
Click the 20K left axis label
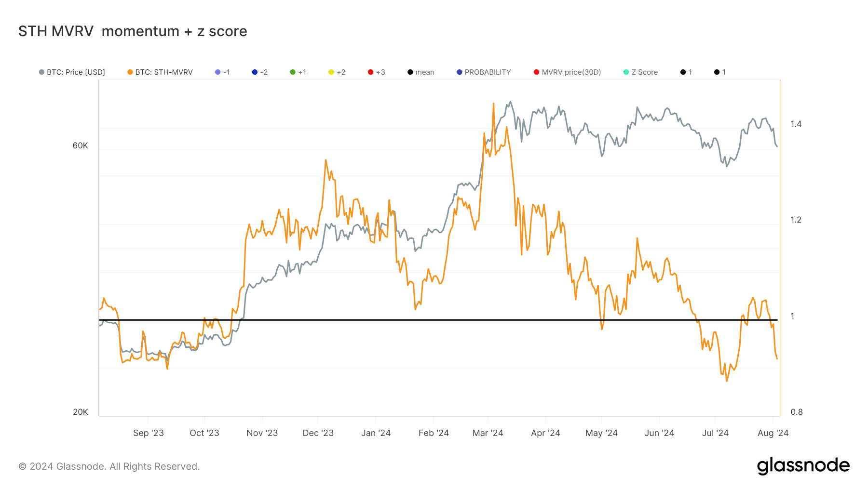point(81,412)
